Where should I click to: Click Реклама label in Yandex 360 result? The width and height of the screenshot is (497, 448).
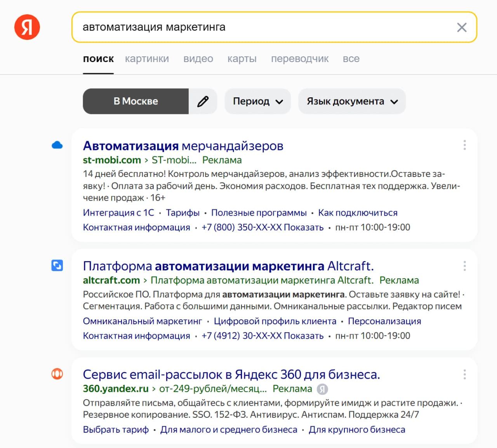pyautogui.click(x=292, y=389)
